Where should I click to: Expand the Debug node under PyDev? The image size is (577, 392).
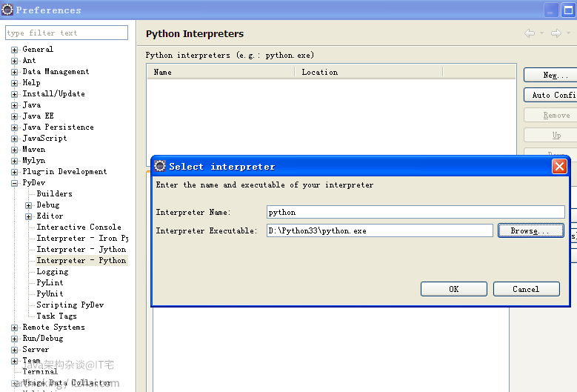[29, 205]
